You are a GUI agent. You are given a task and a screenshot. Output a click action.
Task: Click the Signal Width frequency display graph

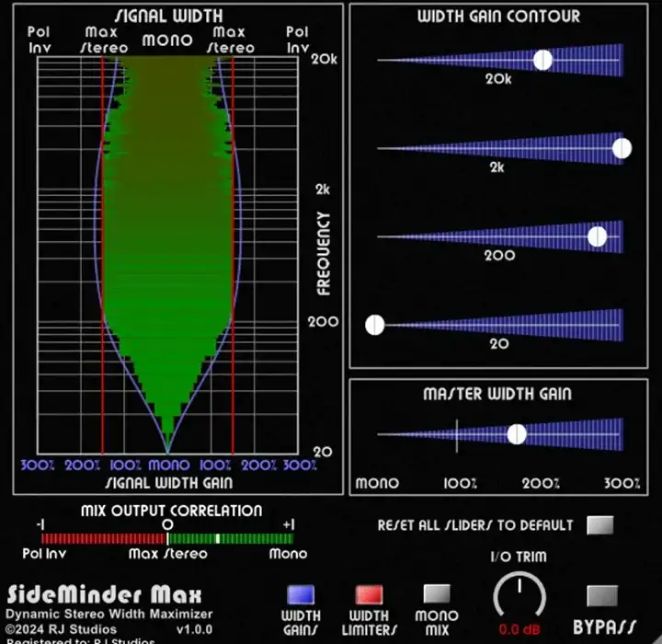click(167, 255)
